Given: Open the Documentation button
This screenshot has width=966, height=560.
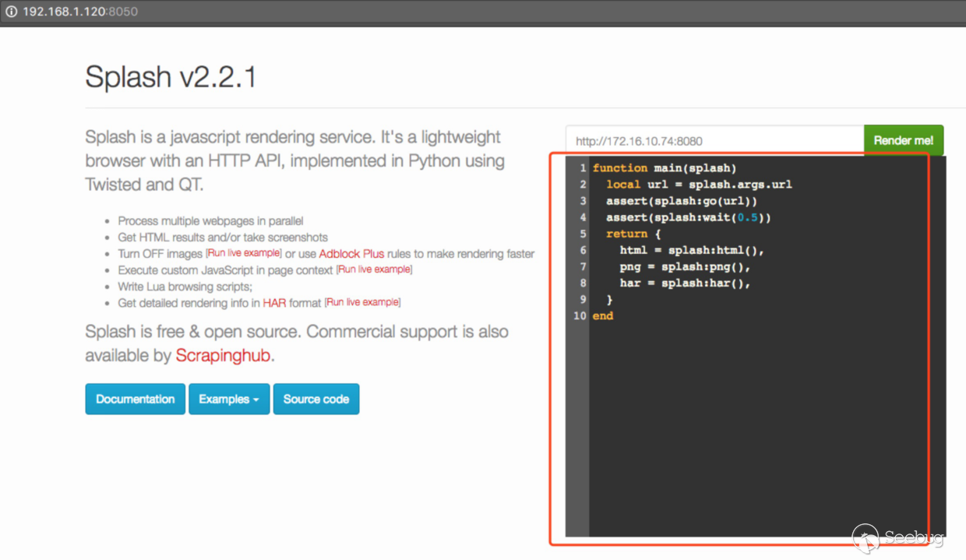Looking at the screenshot, I should point(135,399).
